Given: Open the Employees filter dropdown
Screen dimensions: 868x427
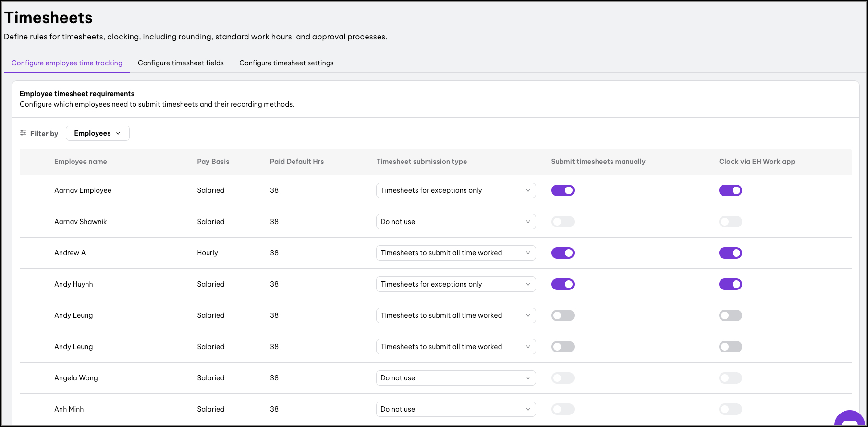Looking at the screenshot, I should (x=98, y=133).
